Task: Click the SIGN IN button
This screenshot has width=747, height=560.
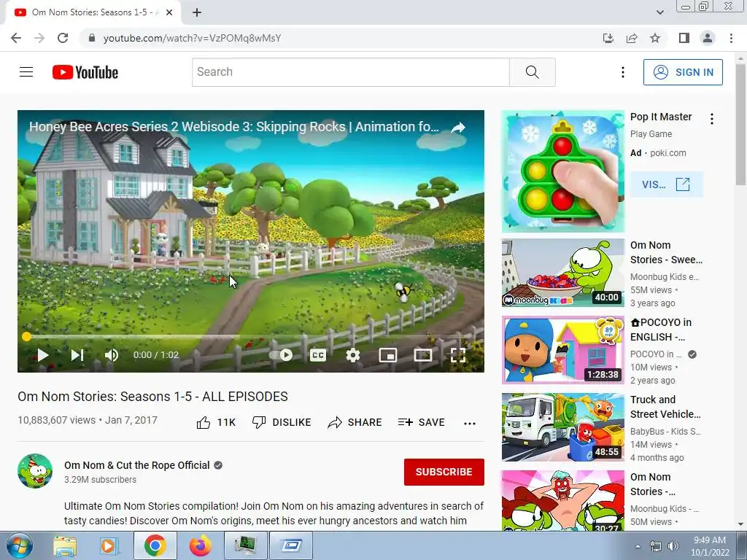Action: [683, 72]
